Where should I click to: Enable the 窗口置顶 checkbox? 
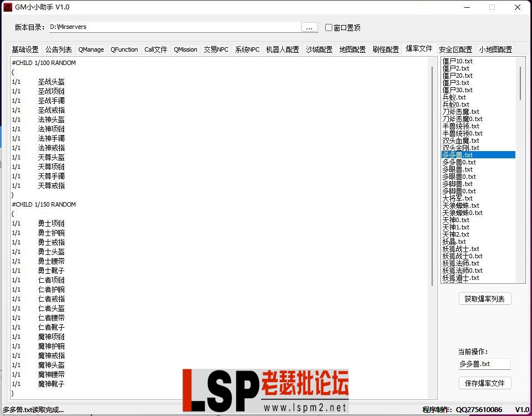pos(328,27)
